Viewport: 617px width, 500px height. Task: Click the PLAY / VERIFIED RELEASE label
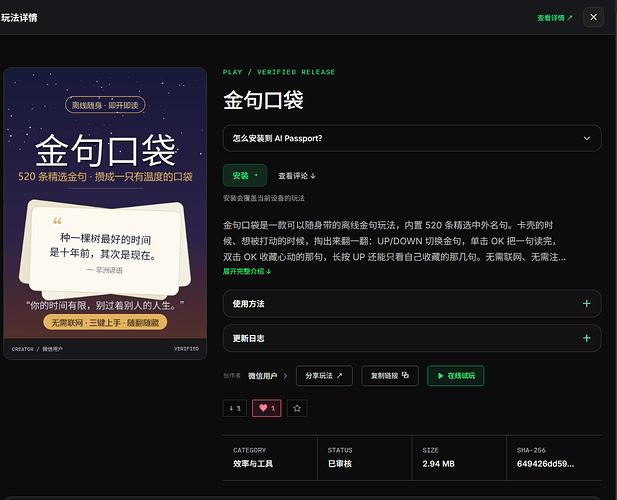click(x=279, y=72)
